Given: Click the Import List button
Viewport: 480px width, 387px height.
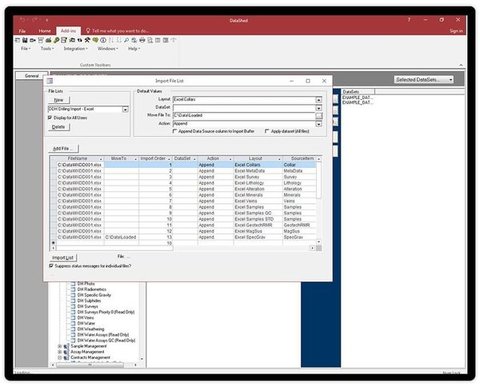Looking at the screenshot, I should [x=63, y=258].
